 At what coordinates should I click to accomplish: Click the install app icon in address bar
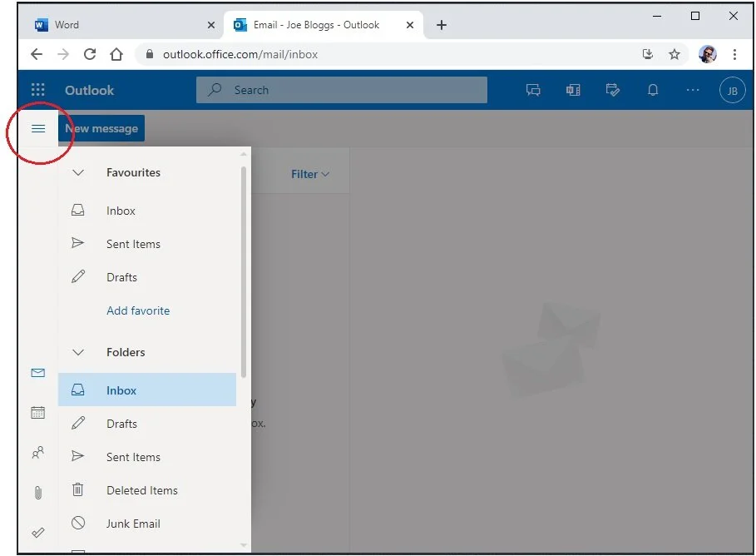[648, 54]
